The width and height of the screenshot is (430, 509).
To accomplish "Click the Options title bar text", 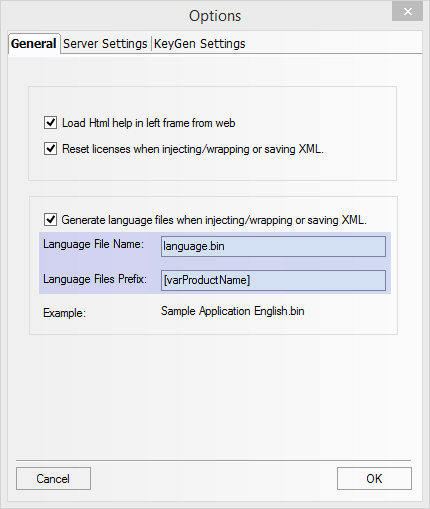I will click(x=215, y=16).
